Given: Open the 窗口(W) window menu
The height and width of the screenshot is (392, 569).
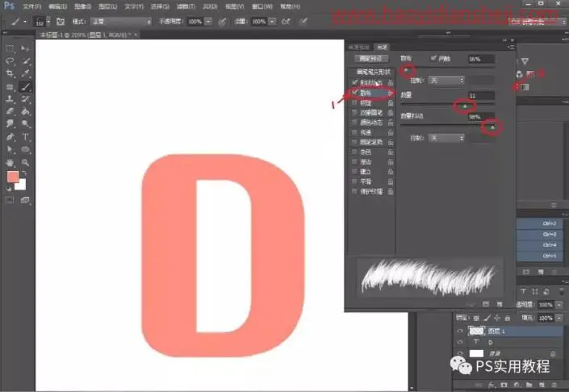Looking at the screenshot, I should [262, 6].
